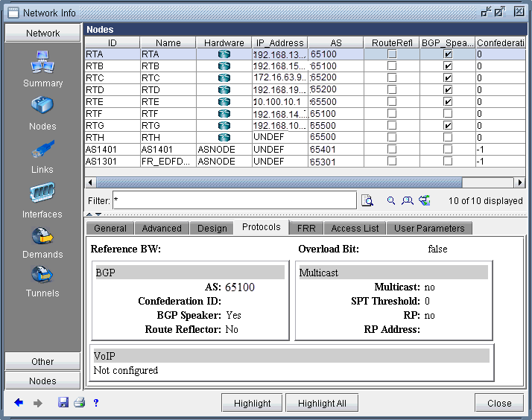Collapse the Network section header
Screen dimensions: 532x420
click(42, 33)
